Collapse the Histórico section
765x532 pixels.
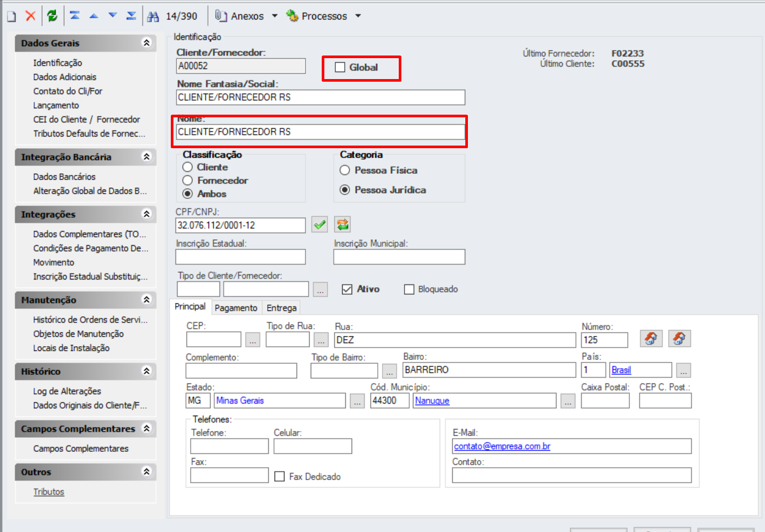click(x=147, y=371)
